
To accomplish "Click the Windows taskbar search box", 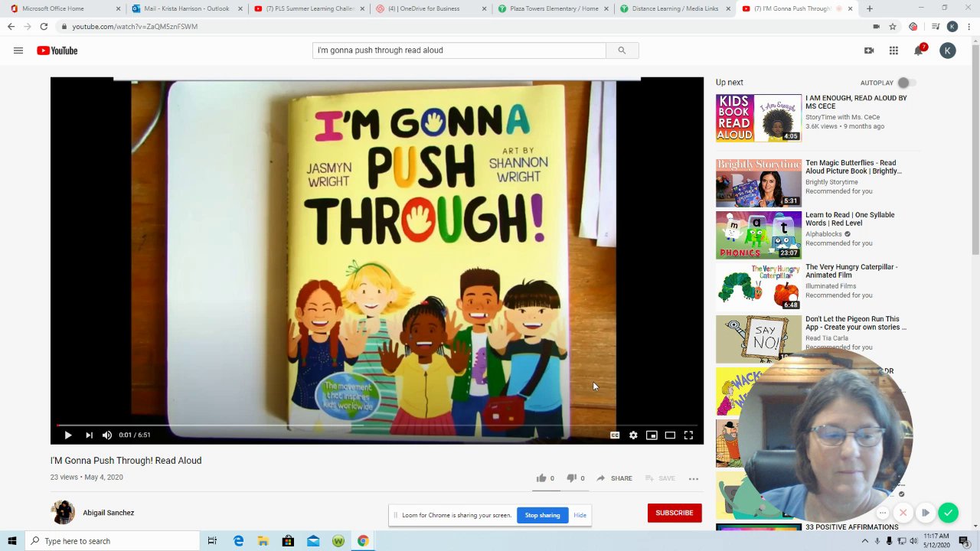I will (113, 541).
